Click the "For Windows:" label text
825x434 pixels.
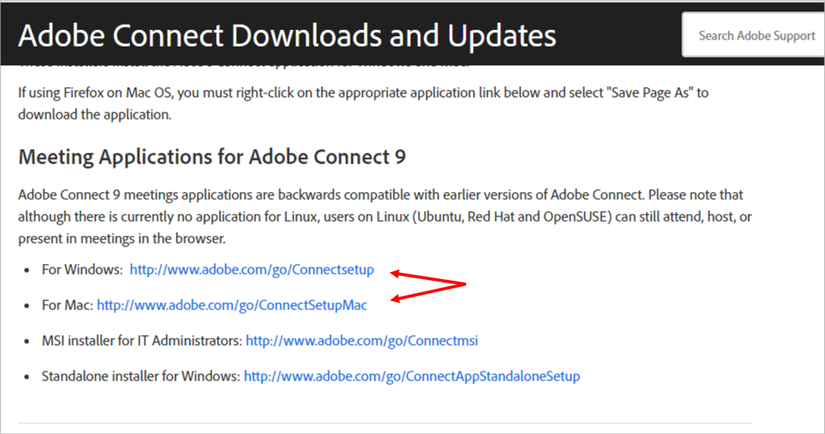point(83,270)
